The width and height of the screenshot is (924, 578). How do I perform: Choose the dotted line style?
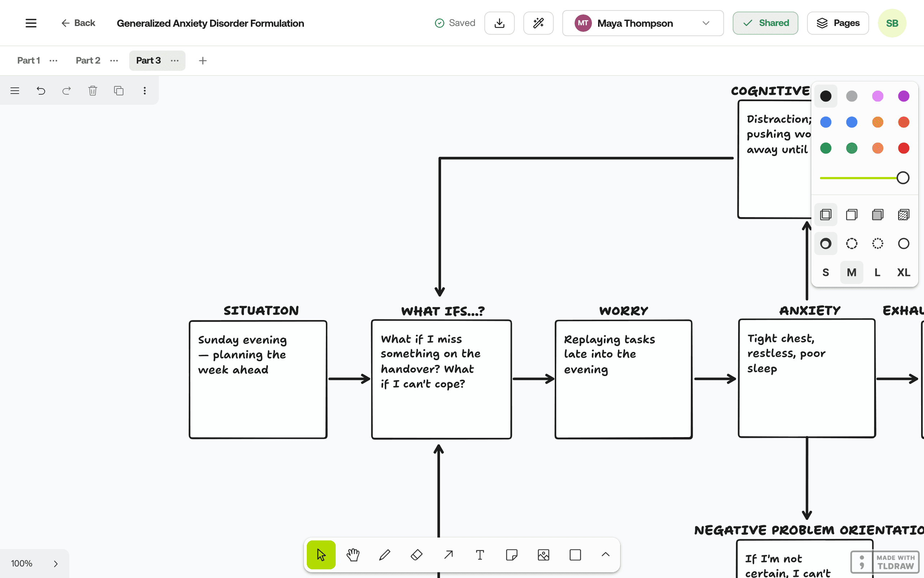click(x=877, y=243)
